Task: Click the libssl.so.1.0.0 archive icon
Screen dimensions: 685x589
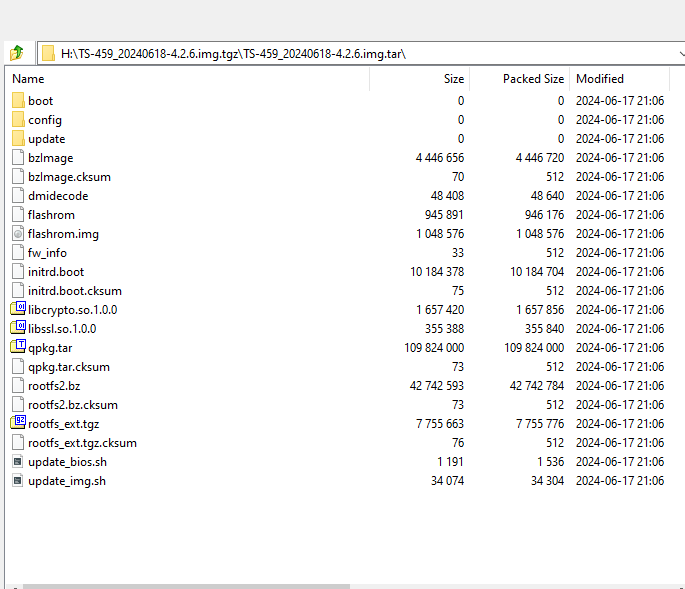Action: tap(18, 328)
